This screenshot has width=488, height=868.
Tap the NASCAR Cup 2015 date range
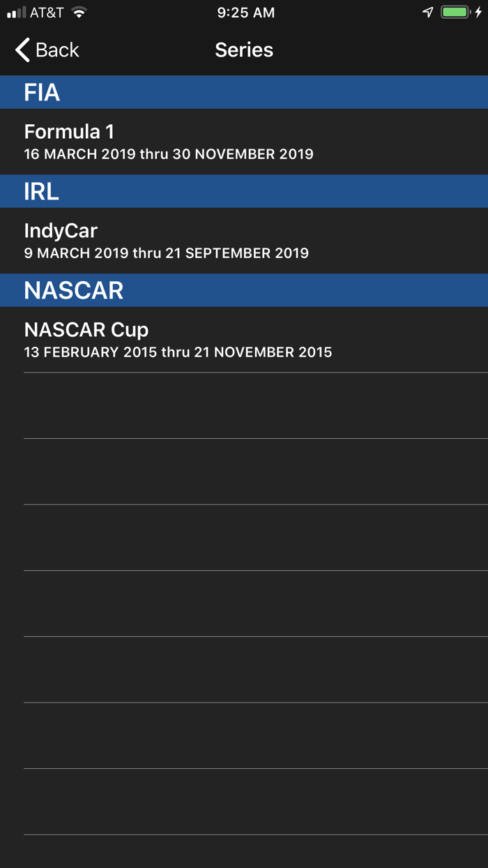click(178, 352)
